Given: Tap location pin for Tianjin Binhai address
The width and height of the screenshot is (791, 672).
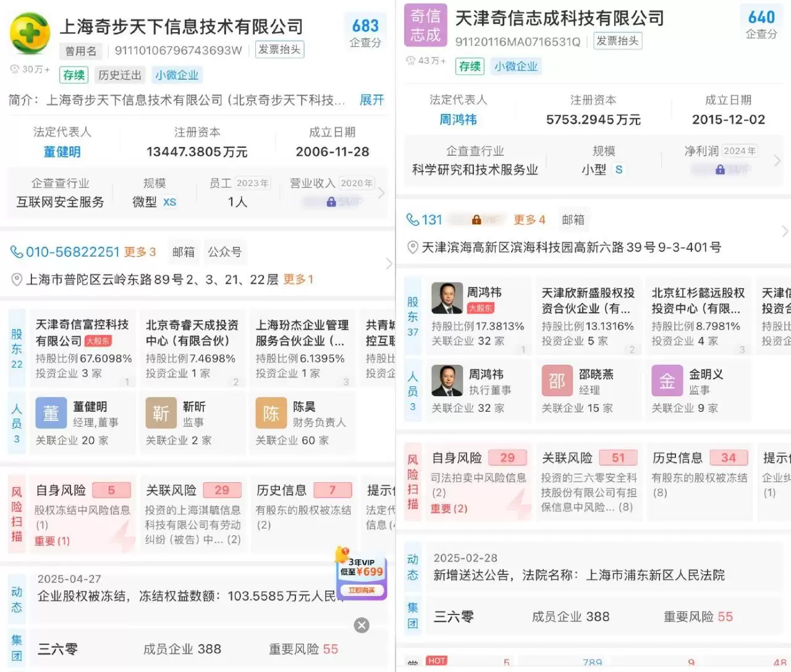Looking at the screenshot, I should 412,247.
